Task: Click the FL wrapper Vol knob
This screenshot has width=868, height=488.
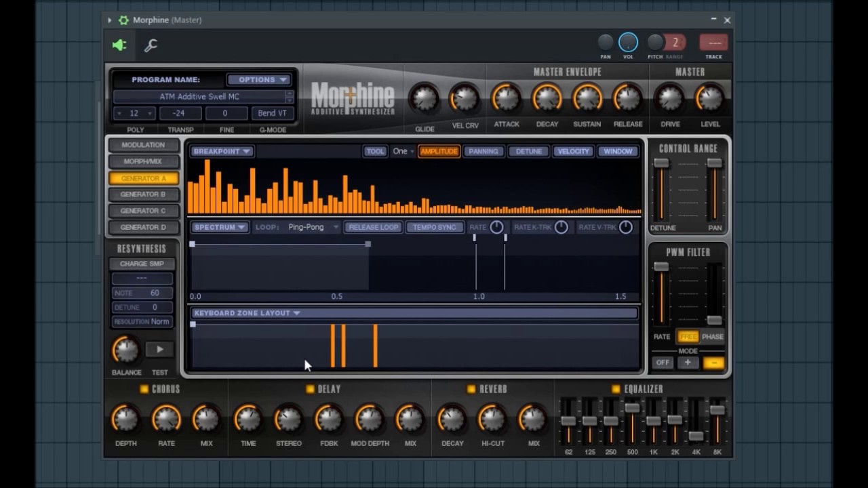Action: pos(629,43)
